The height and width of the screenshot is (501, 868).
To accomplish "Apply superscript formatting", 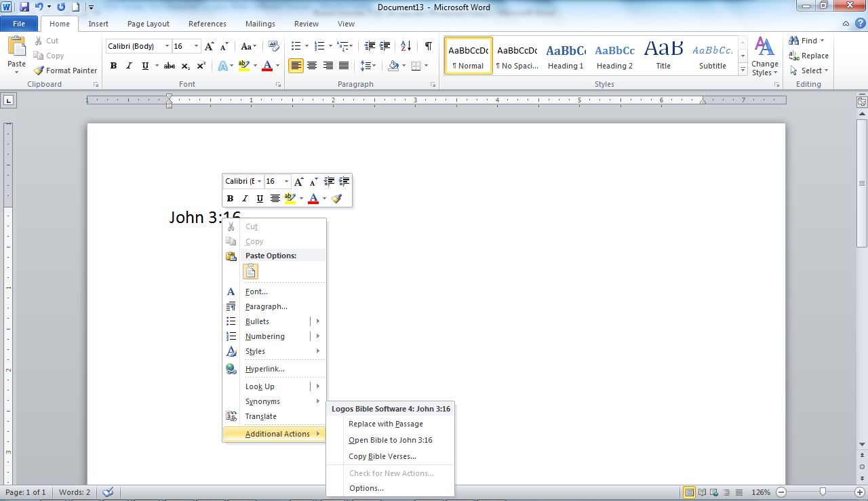I will pyautogui.click(x=201, y=66).
